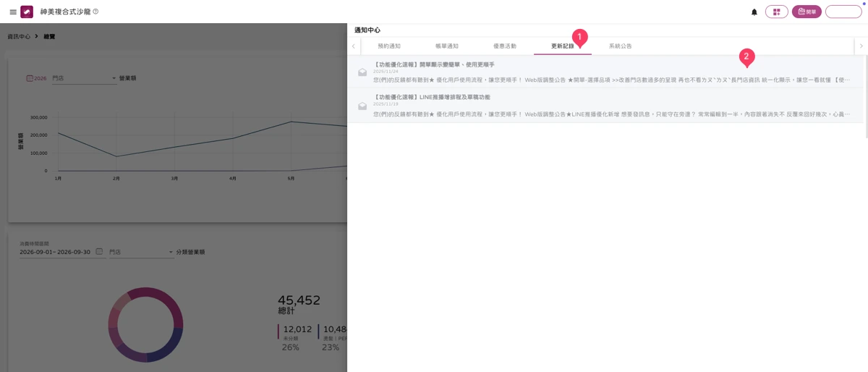Click the 45,452 總計 figure
Screen dimensions: 868x372
pyautogui.click(x=299, y=304)
